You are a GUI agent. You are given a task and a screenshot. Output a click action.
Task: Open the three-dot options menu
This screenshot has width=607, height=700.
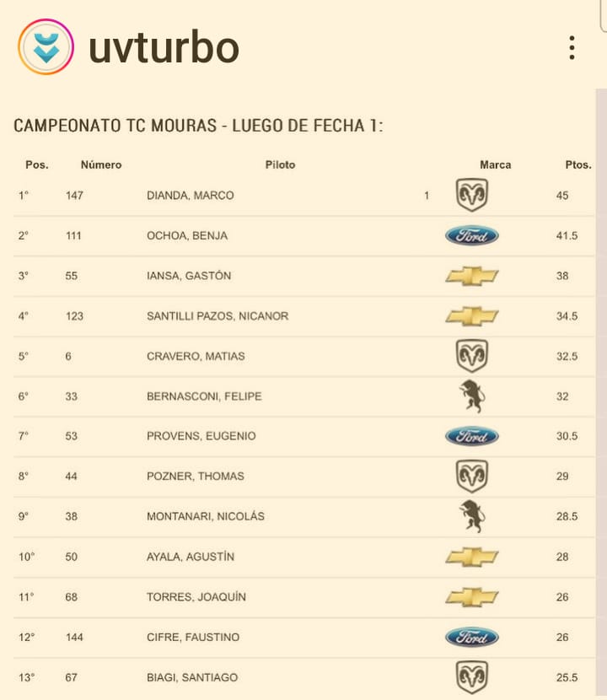pos(572,48)
